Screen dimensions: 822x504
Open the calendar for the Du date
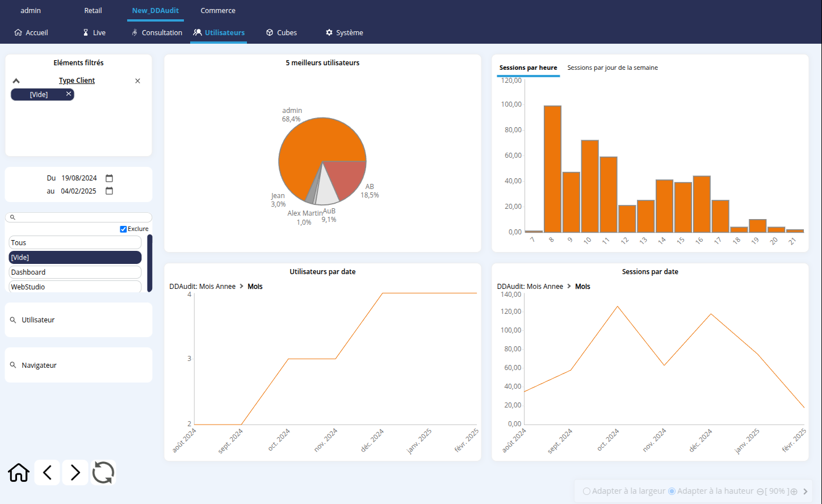110,178
